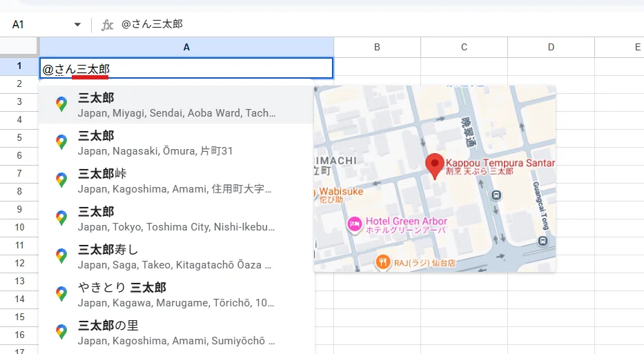Image resolution: width=644 pixels, height=354 pixels.
Task: Click Maps pin icon beside 三太郎 Sendai suggestion
Action: tap(61, 104)
